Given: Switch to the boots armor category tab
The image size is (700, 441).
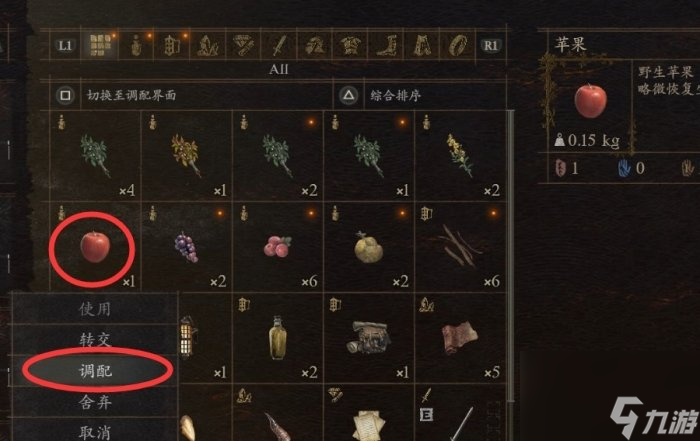Looking at the screenshot, I should point(386,45).
